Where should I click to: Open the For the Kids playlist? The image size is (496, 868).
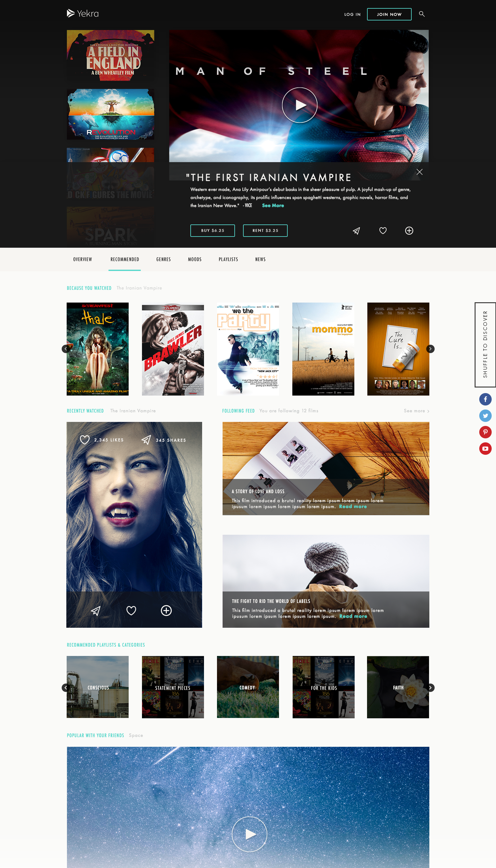323,687
